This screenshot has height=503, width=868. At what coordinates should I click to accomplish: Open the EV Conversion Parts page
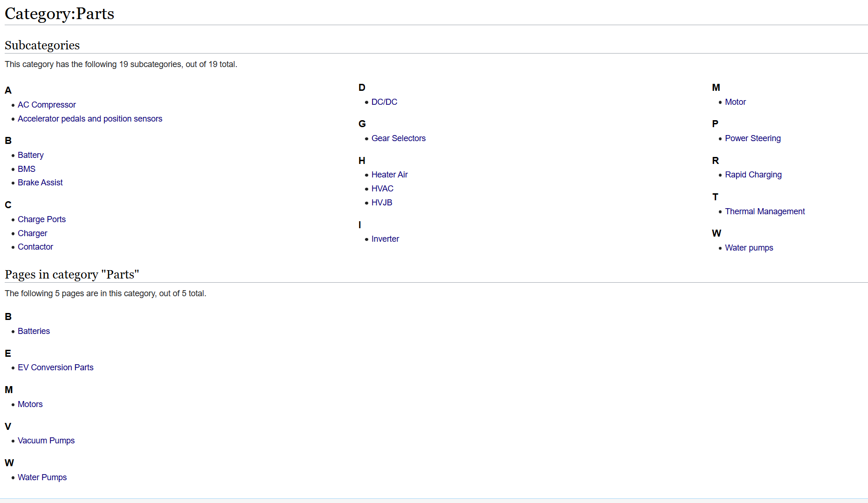coord(55,367)
